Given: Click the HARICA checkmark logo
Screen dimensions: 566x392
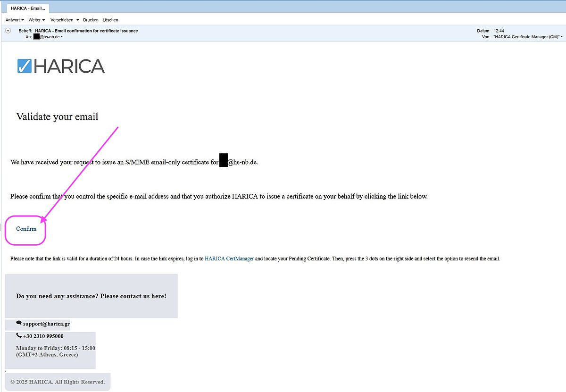Looking at the screenshot, I should [61, 66].
